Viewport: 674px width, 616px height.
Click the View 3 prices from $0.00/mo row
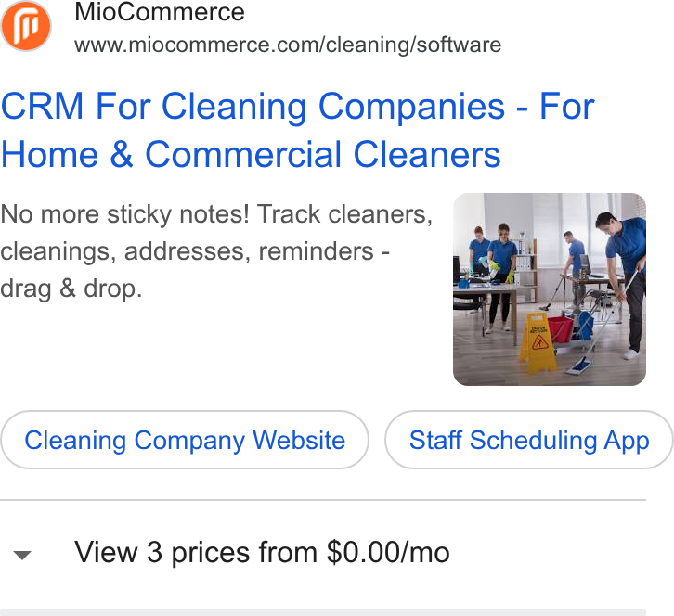point(323,552)
